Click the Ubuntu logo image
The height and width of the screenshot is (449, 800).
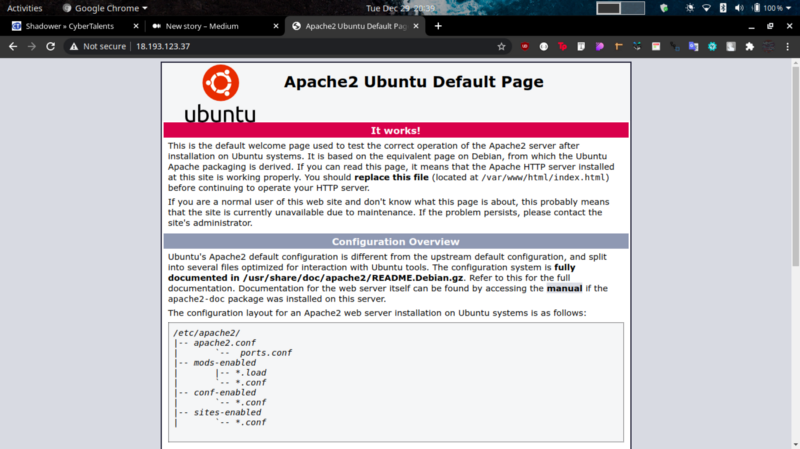point(220,93)
